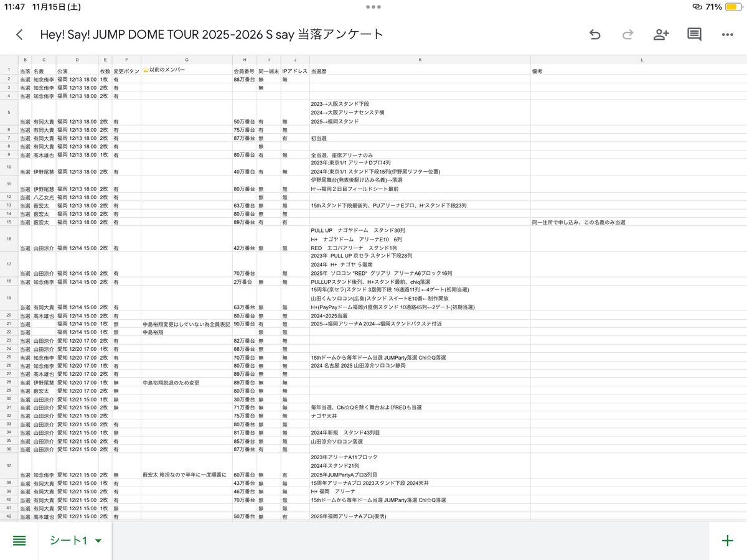The height and width of the screenshot is (560, 747).
Task: Open the comments icon
Action: tap(694, 35)
